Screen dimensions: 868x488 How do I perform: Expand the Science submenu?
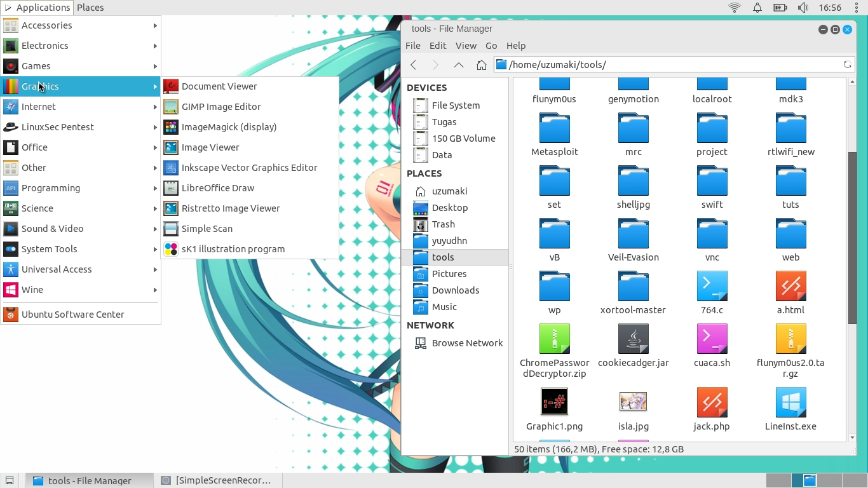81,208
